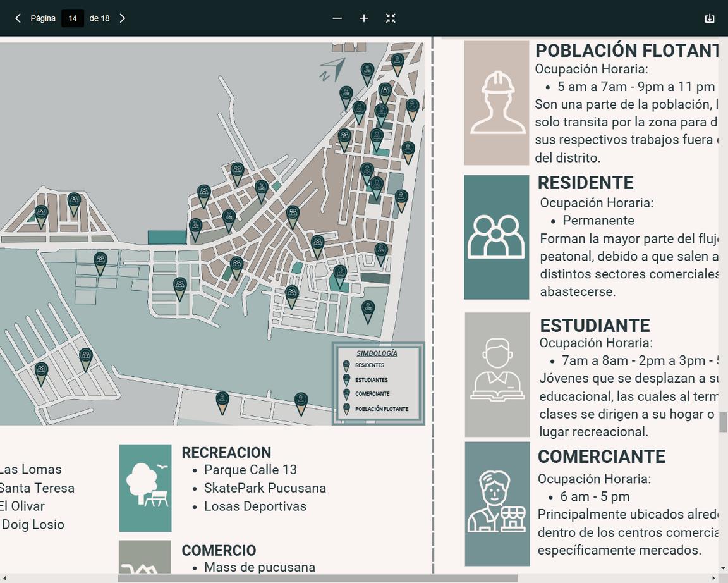Click the vertical scrollbar thumb
This screenshot has height=583, width=728.
[724, 422]
